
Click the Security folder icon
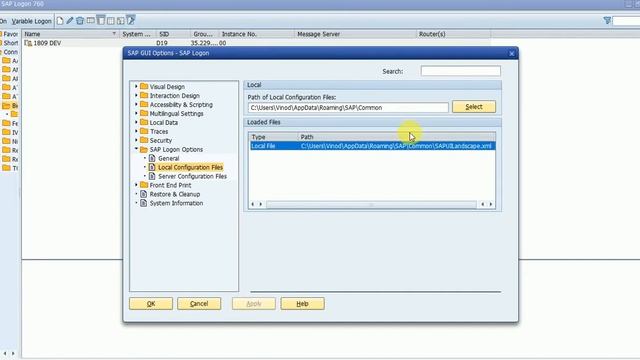144,140
